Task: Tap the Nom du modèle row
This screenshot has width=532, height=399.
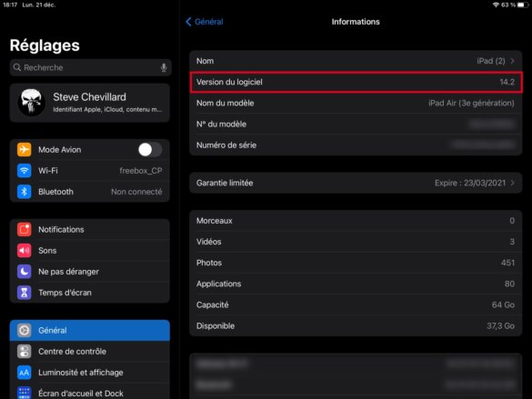Action: (x=356, y=103)
